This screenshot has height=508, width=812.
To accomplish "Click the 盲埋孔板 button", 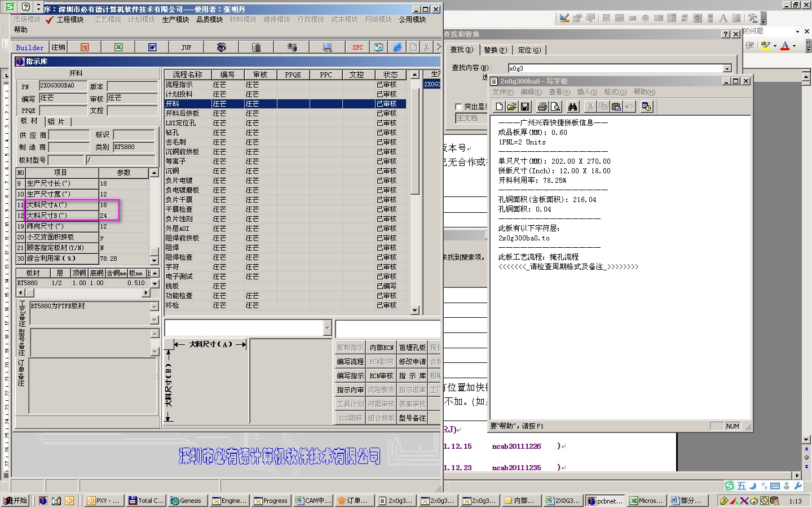I will (x=412, y=348).
